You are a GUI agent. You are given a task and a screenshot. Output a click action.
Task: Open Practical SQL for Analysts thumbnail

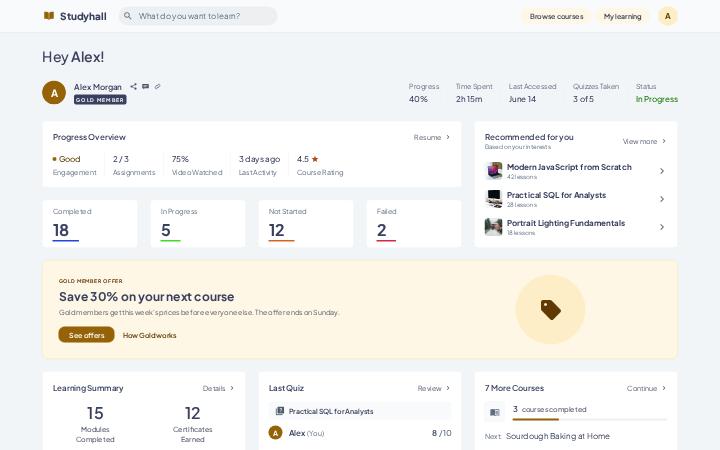click(x=494, y=199)
